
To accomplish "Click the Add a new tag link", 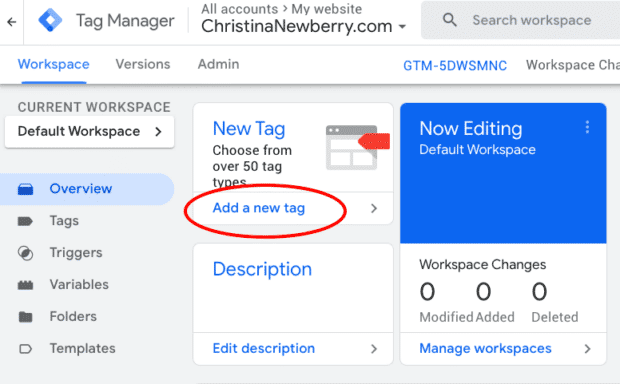I will 259,208.
